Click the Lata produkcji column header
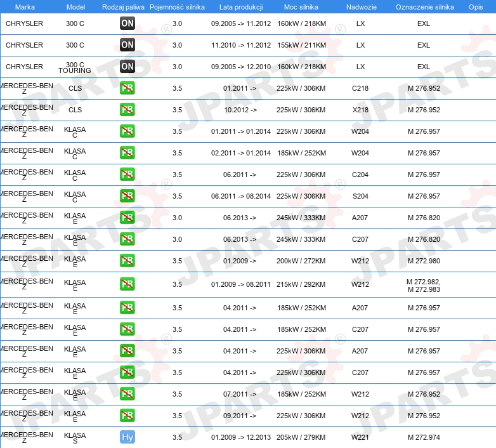The image size is (496, 448). coord(241,7)
